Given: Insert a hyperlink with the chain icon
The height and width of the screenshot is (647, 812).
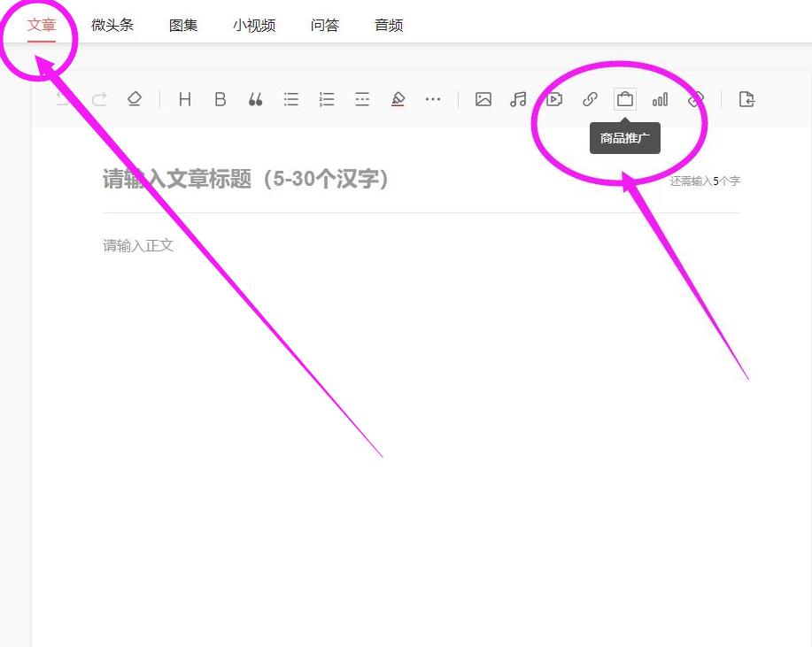Looking at the screenshot, I should coord(590,99).
